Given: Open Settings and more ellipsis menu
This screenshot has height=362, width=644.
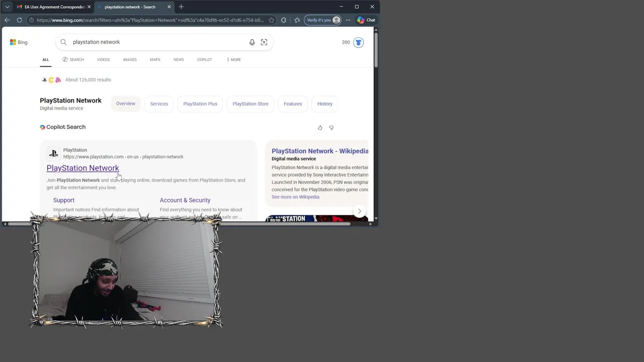Looking at the screenshot, I should [x=348, y=20].
